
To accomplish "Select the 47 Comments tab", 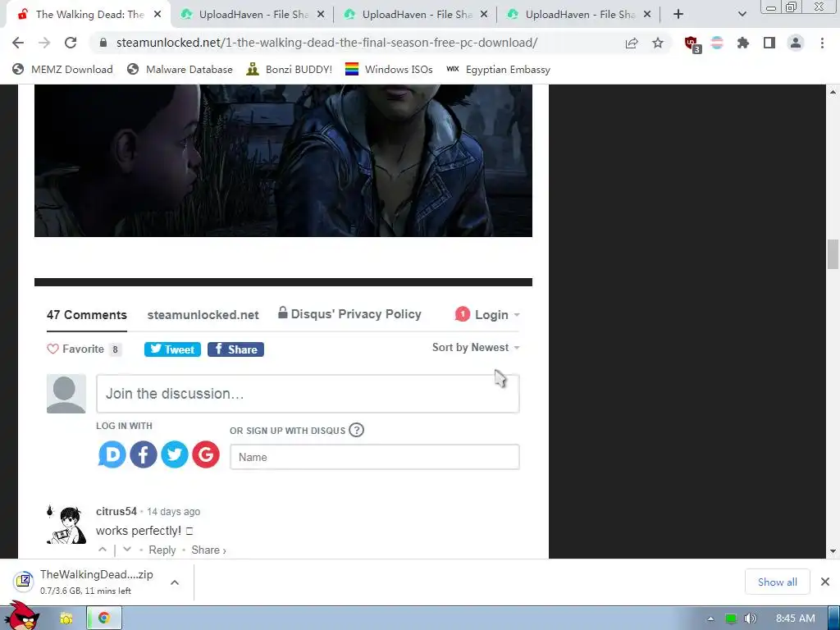I will 87,315.
